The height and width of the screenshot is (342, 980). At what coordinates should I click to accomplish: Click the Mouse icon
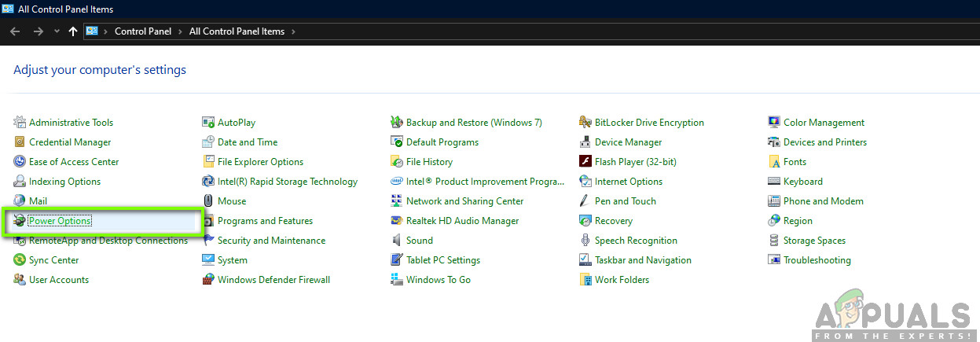208,201
